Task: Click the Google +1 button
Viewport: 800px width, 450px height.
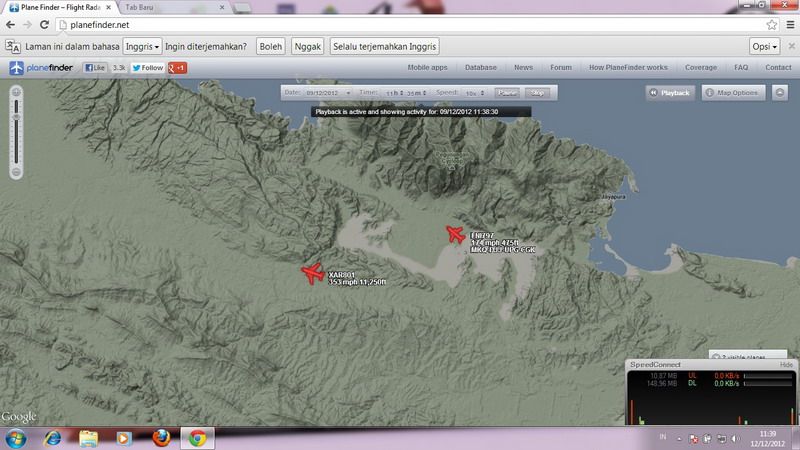Action: pyautogui.click(x=178, y=68)
